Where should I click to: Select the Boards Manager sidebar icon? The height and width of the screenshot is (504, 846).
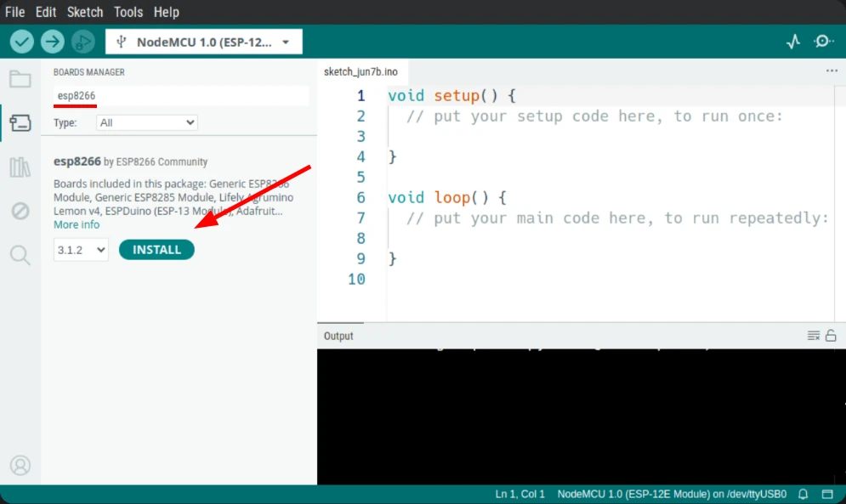20,123
